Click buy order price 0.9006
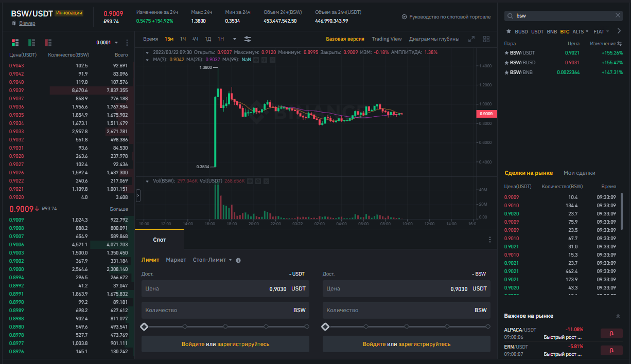Image resolution: width=631 pixels, height=364 pixels. (x=16, y=245)
